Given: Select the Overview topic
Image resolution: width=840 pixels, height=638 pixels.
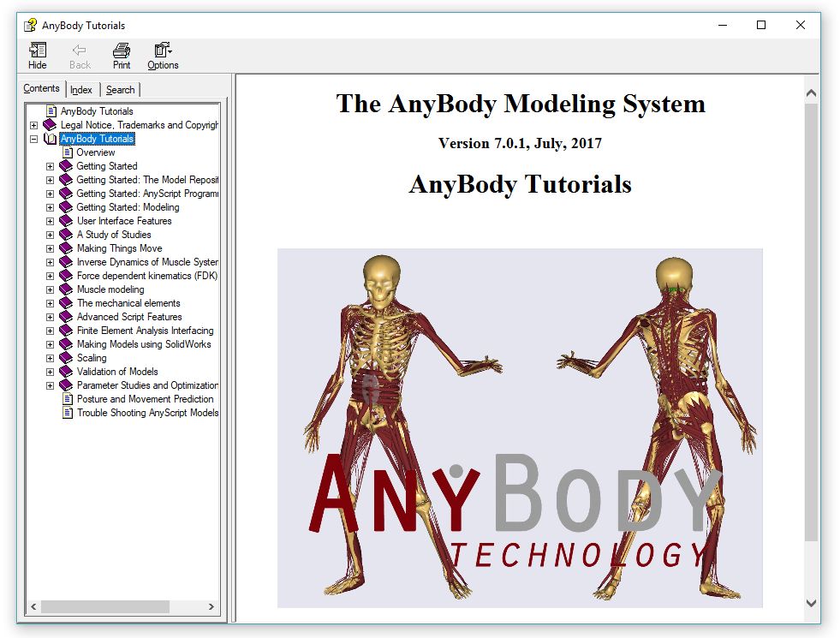Looking at the screenshot, I should point(95,152).
